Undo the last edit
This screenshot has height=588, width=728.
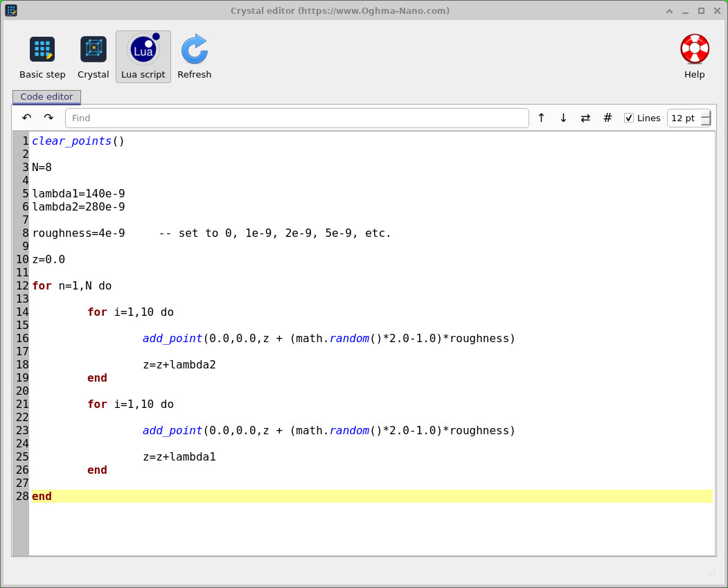(x=26, y=118)
